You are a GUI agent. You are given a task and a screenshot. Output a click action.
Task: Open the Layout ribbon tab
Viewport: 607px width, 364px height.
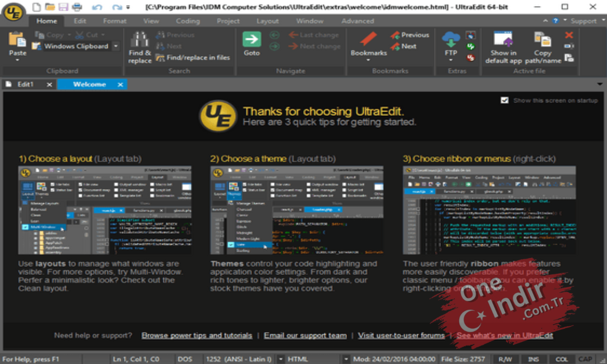(268, 21)
